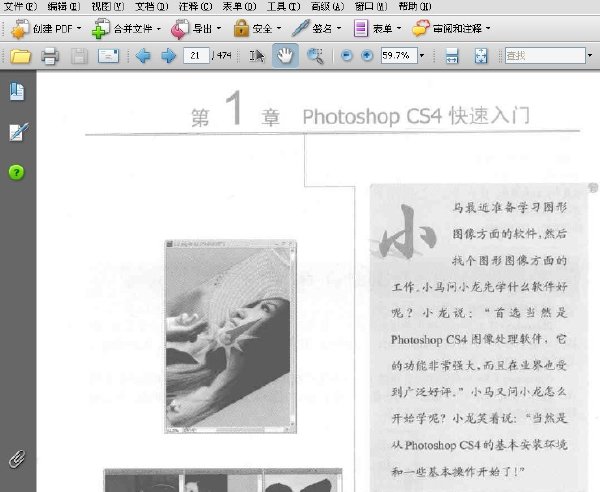This screenshot has width=600, height=492.
Task: Click the 合并文件 green plus icon
Action: click(x=100, y=29)
